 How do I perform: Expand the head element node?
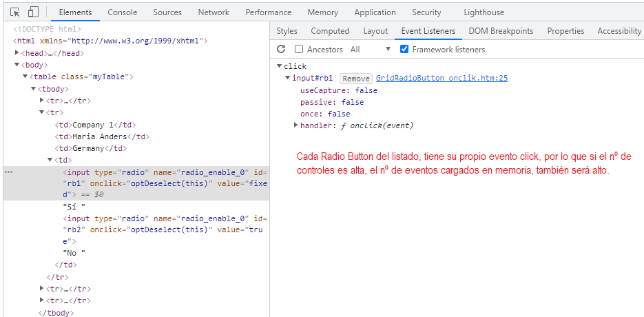pyautogui.click(x=17, y=53)
